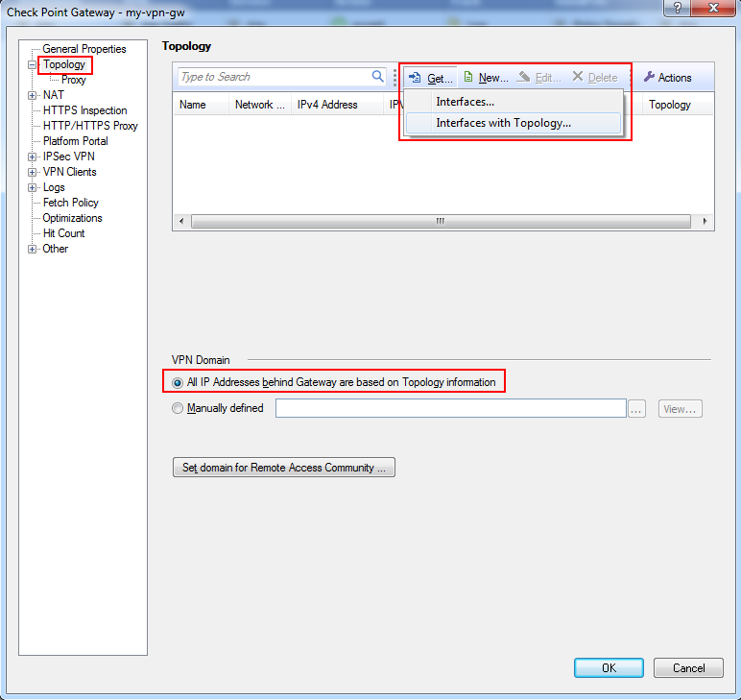Click the IPv4 Address column header
The image size is (741, 700).
tap(337, 105)
